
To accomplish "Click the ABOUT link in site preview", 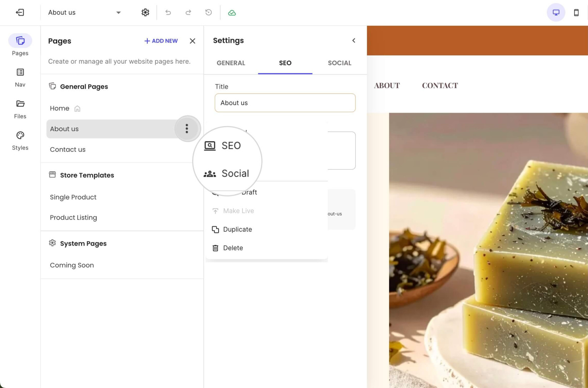I will click(x=387, y=85).
